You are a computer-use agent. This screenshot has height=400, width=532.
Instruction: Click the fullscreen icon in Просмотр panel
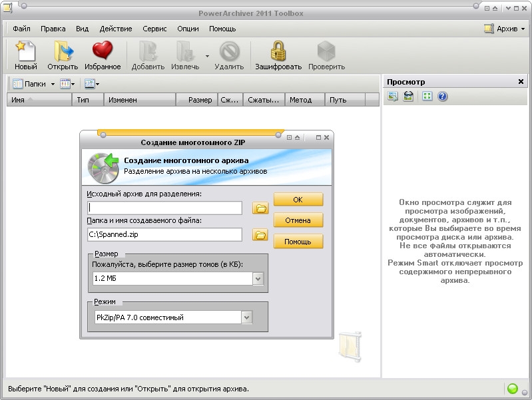427,97
